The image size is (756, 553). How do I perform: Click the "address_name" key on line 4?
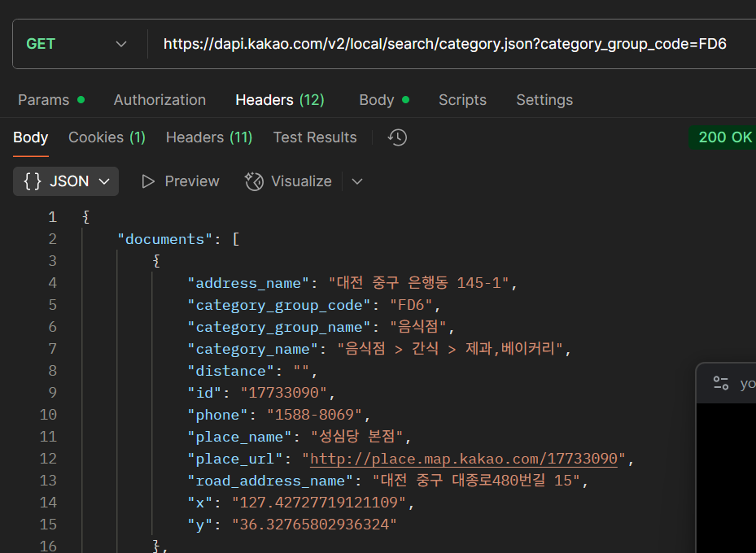click(x=248, y=283)
